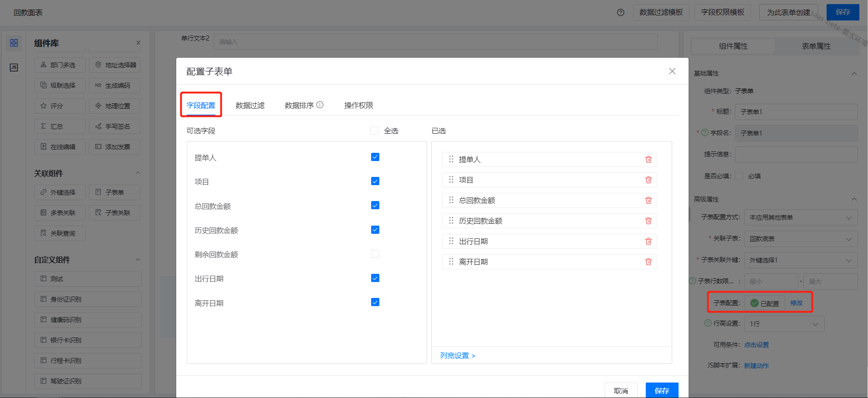Viewport: 868px width, 398px height.
Task: Click dialog 保存 button
Action: coord(662,390)
